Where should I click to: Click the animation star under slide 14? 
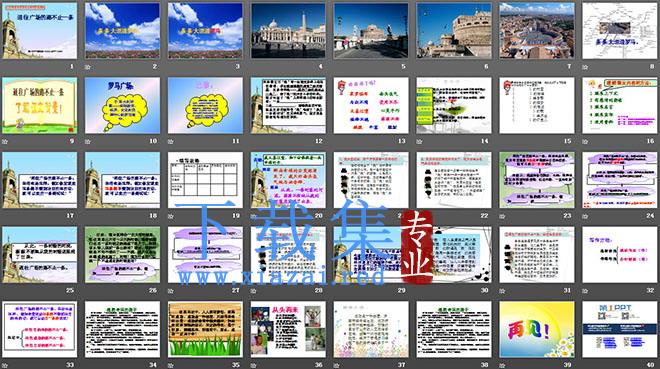coord(419,142)
